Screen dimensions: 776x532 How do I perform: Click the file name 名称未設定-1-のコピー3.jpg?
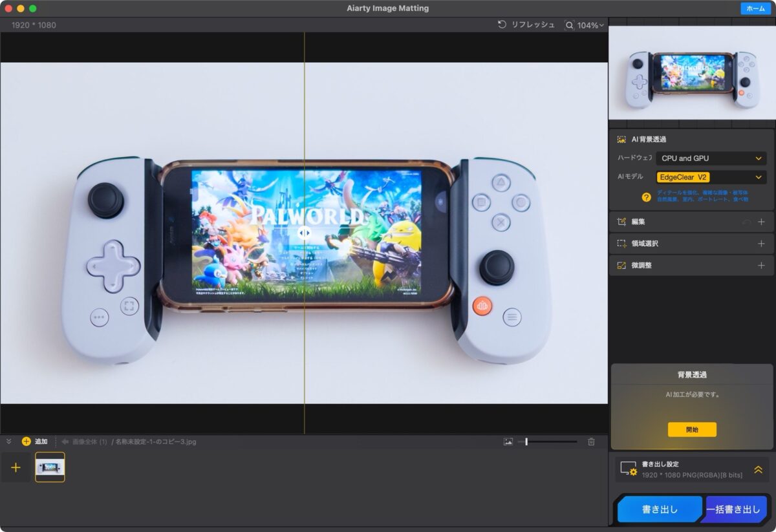coord(156,442)
